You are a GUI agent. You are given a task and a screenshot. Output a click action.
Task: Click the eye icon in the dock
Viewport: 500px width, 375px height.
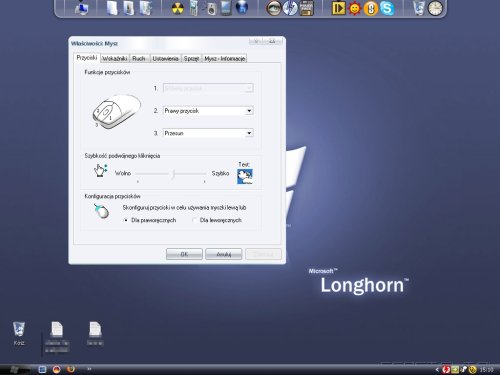273,8
